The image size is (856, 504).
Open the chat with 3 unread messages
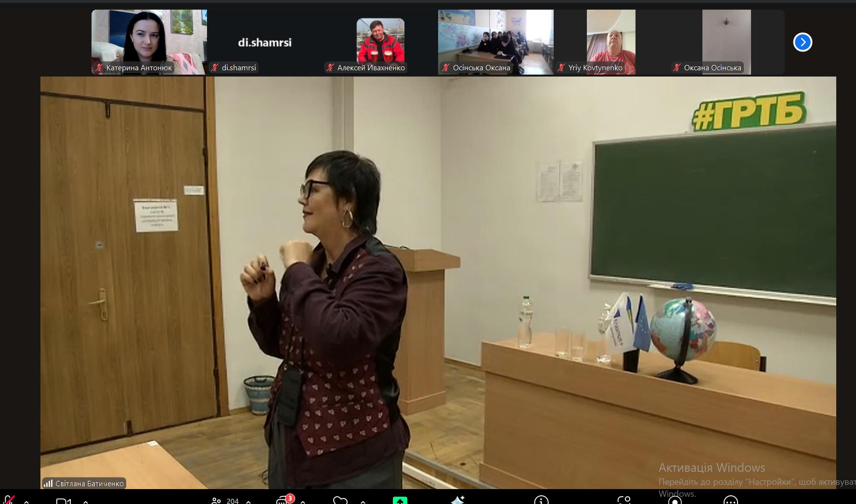(x=283, y=501)
